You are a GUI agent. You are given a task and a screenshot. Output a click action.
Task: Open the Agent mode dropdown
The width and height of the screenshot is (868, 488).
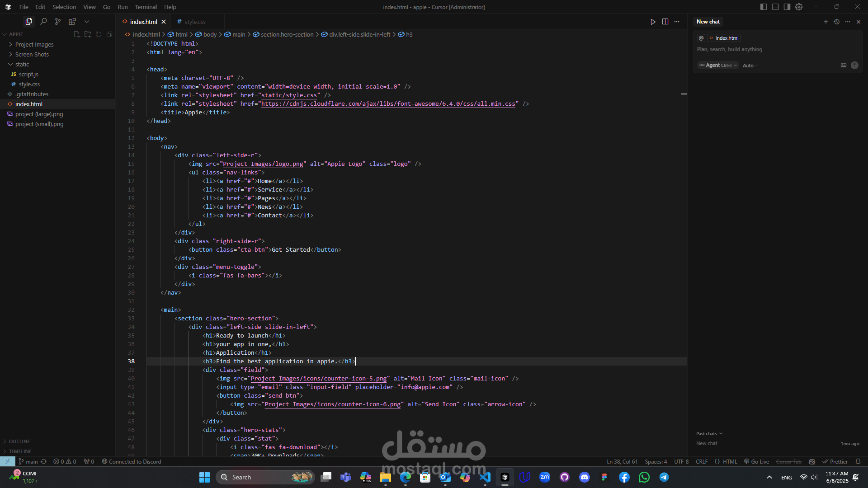pos(718,66)
